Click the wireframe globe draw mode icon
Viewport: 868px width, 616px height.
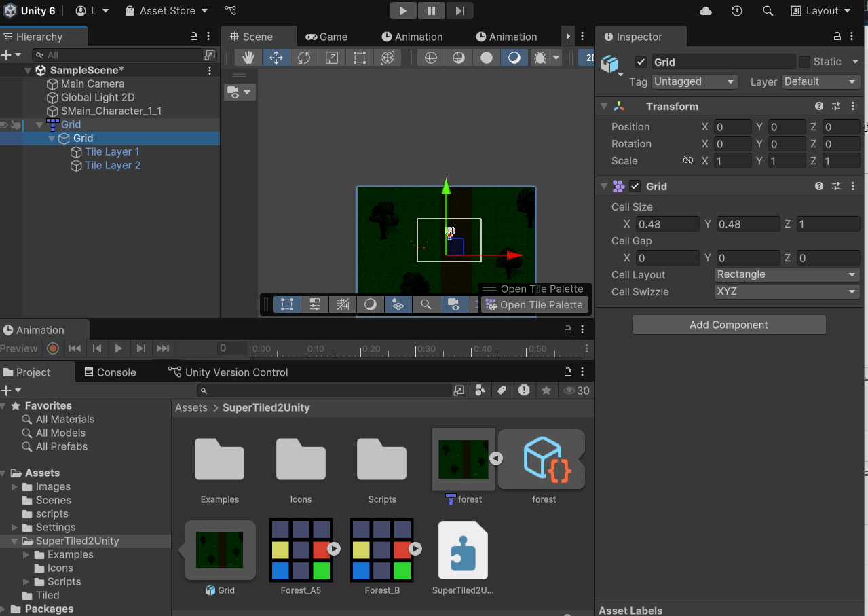tap(430, 58)
